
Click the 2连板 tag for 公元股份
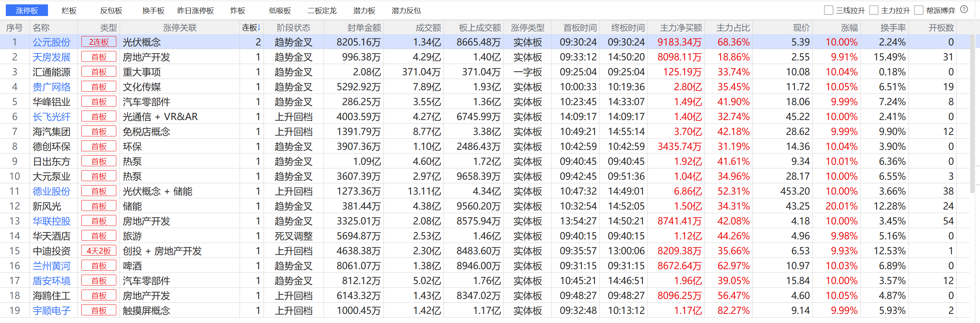click(x=99, y=42)
